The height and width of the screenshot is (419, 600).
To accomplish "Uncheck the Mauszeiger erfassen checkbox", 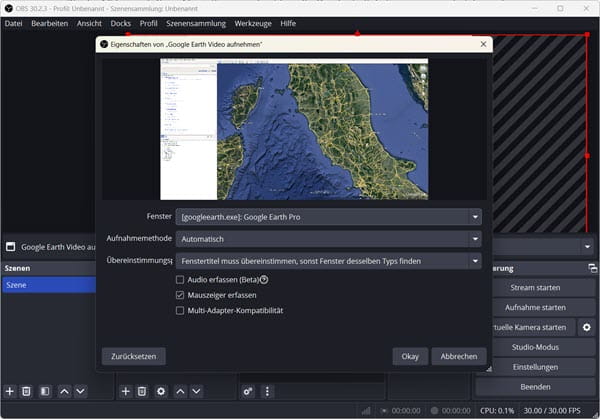I will [180, 296].
